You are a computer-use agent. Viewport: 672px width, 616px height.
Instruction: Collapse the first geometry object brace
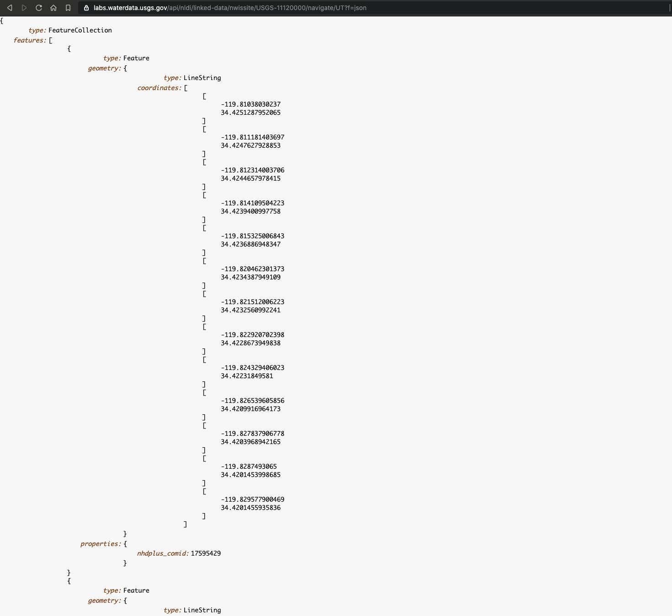125,68
